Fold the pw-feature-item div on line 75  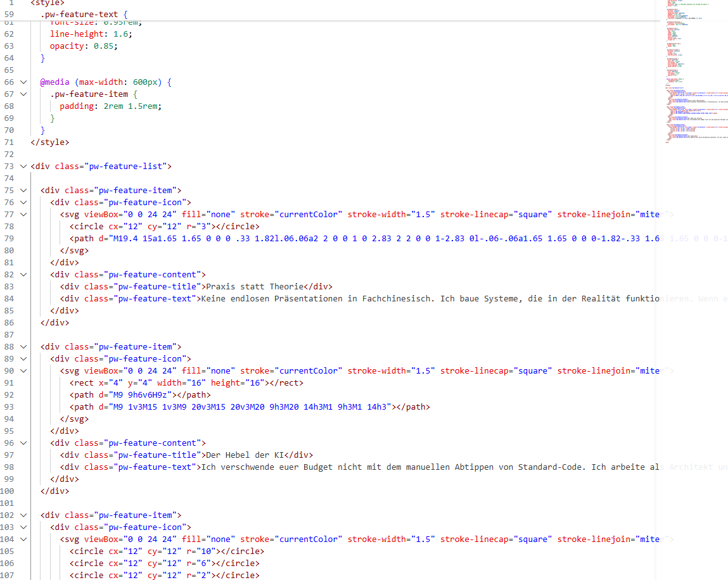(23, 190)
